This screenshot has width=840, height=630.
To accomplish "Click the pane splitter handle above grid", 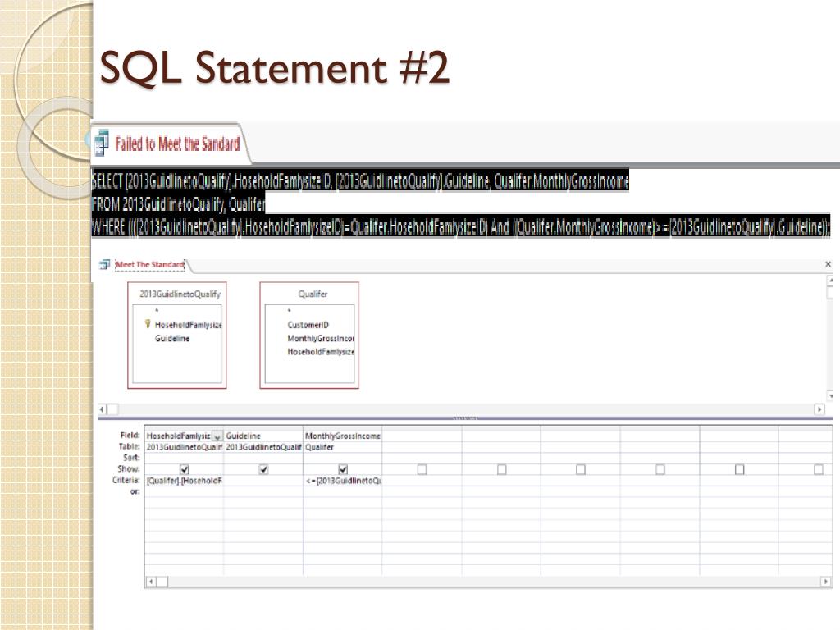I will point(465,418).
